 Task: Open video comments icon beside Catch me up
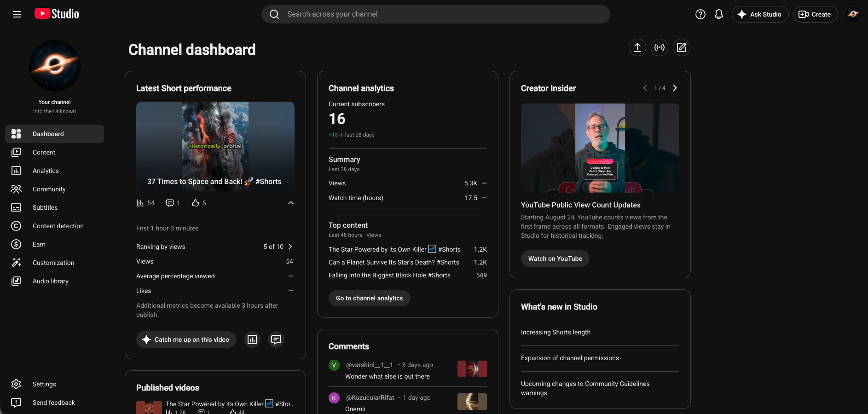pyautogui.click(x=276, y=339)
